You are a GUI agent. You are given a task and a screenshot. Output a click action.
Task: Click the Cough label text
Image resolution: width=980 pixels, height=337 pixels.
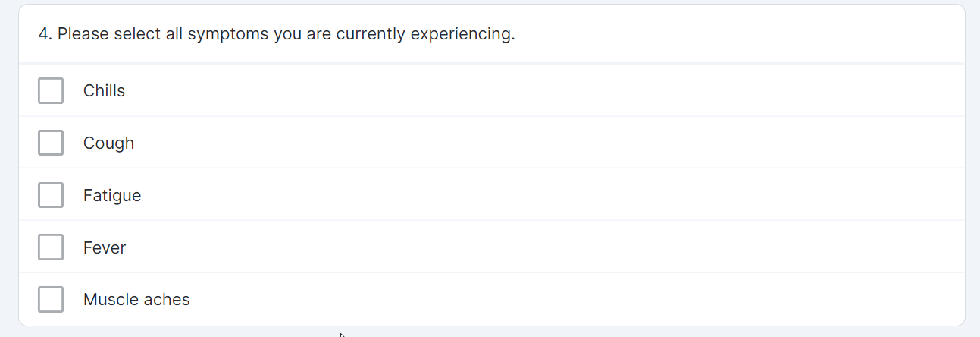coord(108,143)
